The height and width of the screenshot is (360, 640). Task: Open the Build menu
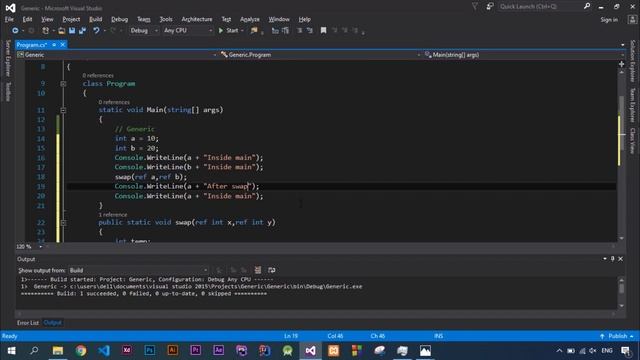click(96, 19)
